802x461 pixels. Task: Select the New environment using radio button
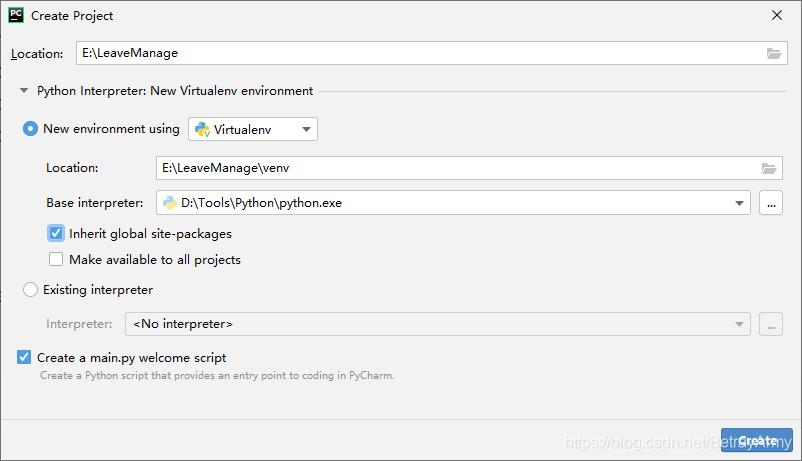pos(30,128)
